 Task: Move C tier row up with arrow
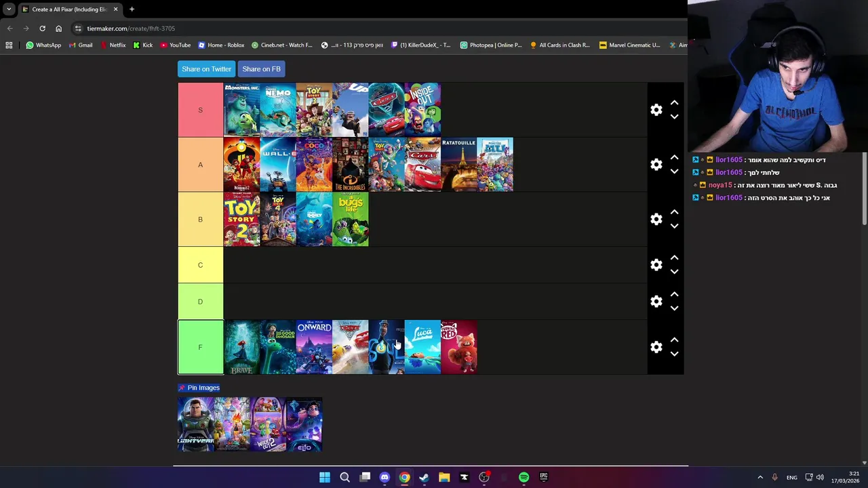[x=674, y=258]
